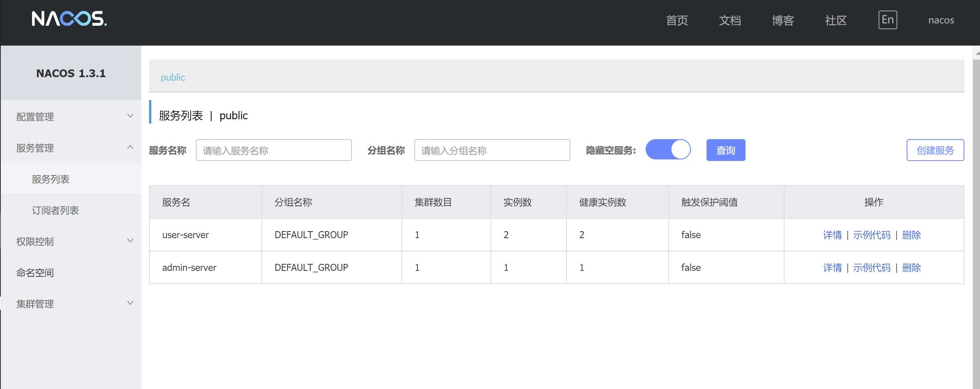Image resolution: width=980 pixels, height=389 pixels.
Task: Click 删除 for user-server
Action: click(911, 235)
